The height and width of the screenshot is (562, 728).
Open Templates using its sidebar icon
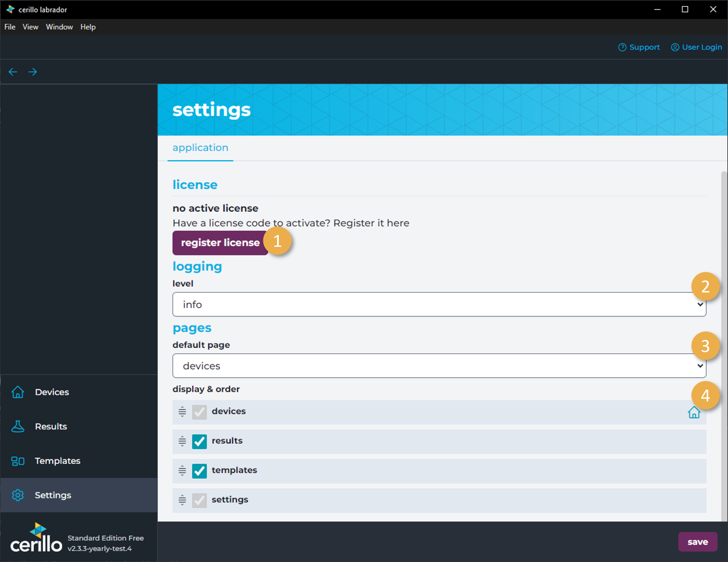(17, 461)
